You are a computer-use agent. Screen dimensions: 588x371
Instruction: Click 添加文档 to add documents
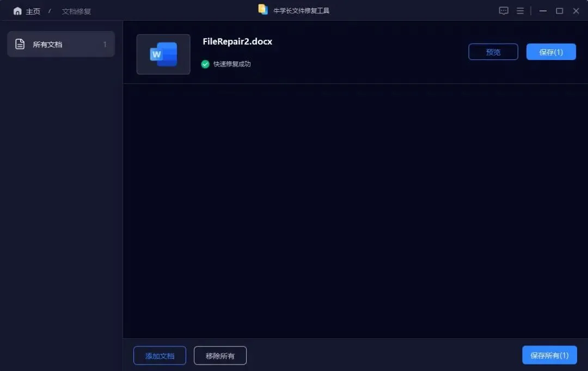coord(160,355)
